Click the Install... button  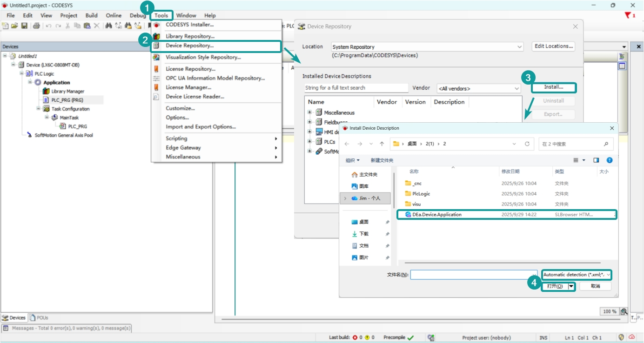pyautogui.click(x=554, y=87)
